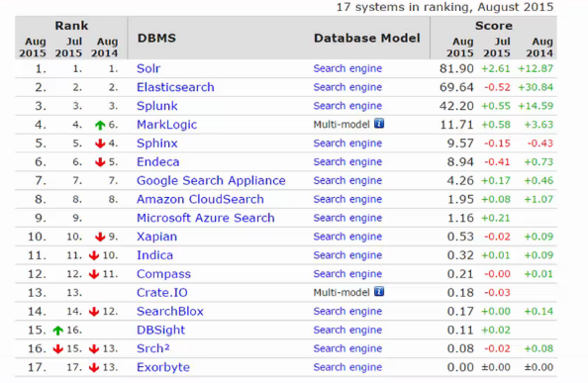This screenshot has height=383, width=588.
Task: Open Google Search Appliance link
Action: tap(211, 181)
